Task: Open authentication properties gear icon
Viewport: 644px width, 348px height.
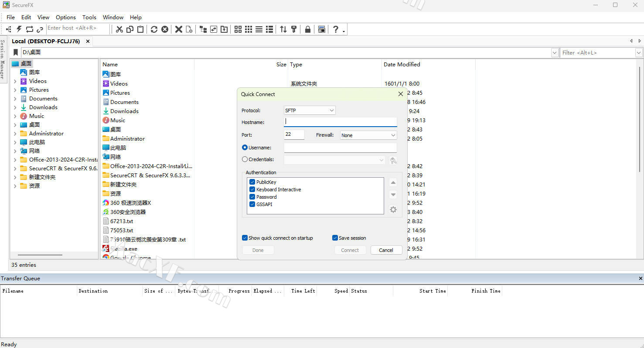Action: [x=393, y=210]
